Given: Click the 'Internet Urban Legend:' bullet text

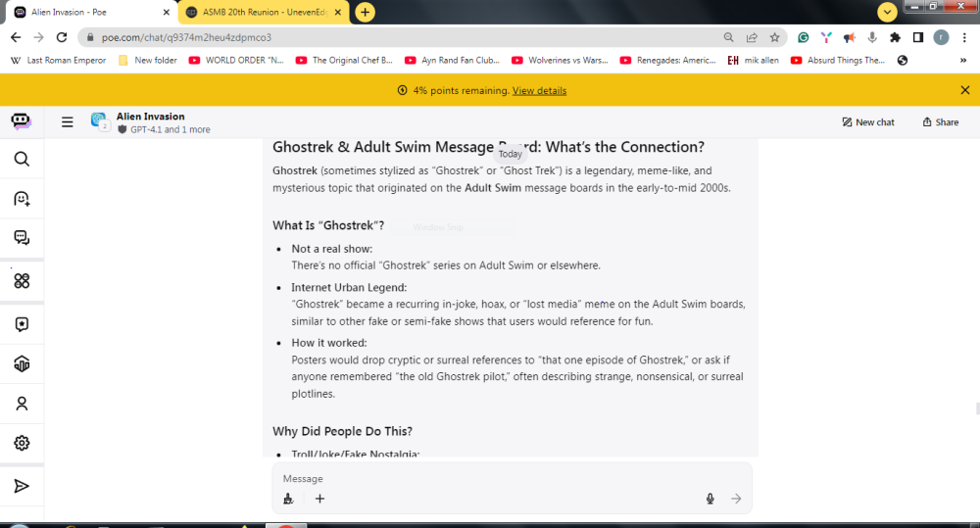Looking at the screenshot, I should tap(349, 287).
